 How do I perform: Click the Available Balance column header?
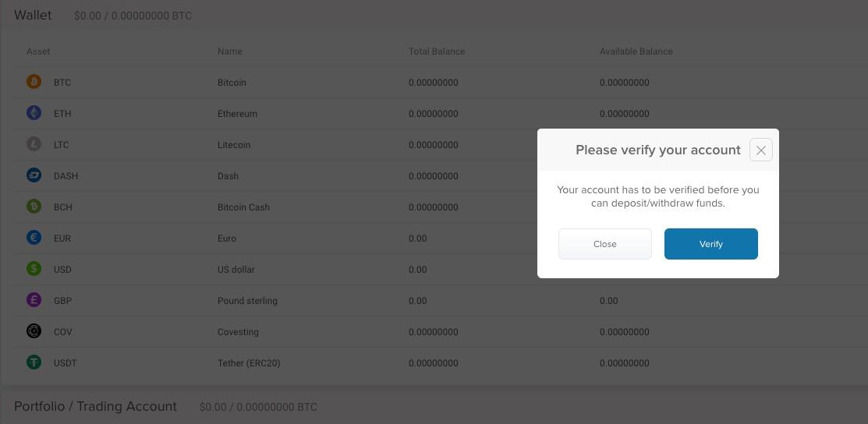point(636,51)
